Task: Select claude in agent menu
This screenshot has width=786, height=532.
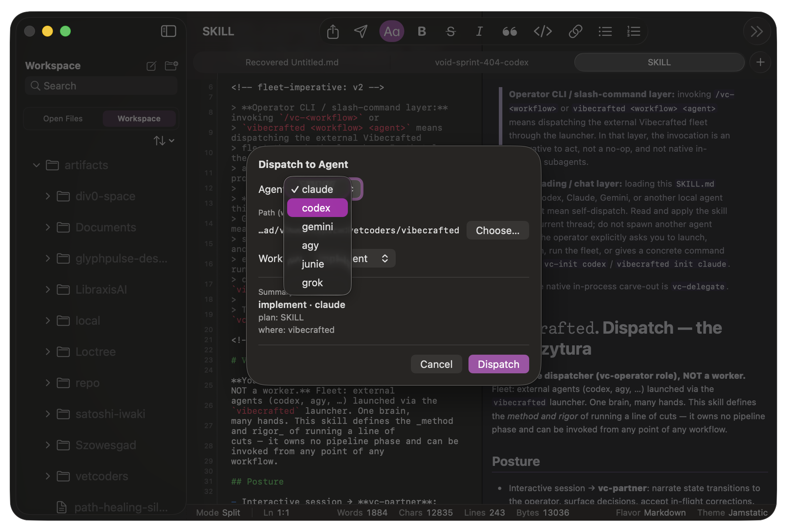Action: (x=317, y=189)
